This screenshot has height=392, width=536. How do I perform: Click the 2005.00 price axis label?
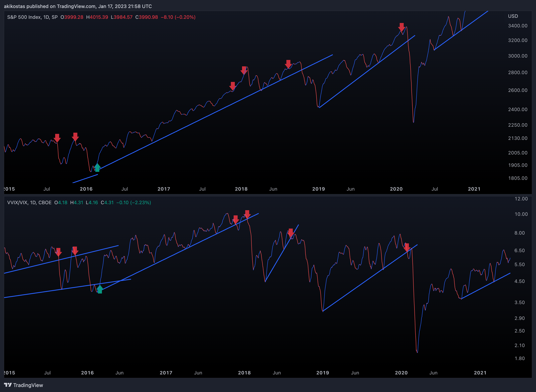pos(518,153)
